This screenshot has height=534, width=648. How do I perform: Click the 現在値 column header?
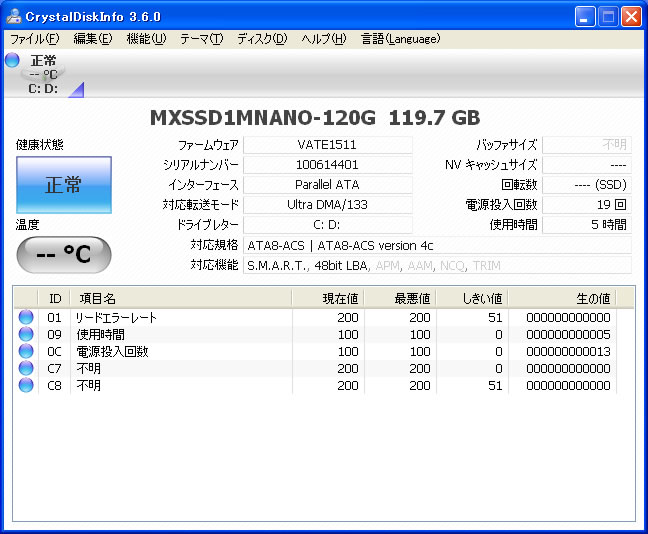click(x=328, y=298)
